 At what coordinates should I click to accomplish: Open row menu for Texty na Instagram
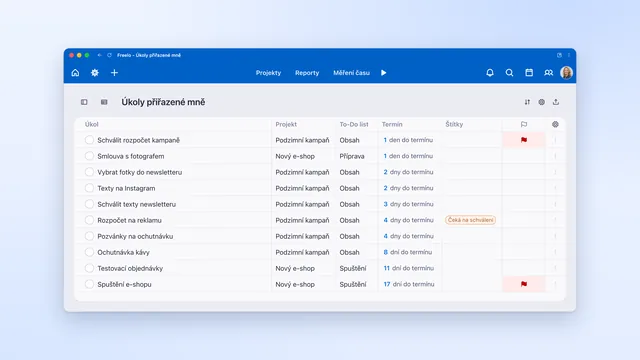click(x=555, y=188)
